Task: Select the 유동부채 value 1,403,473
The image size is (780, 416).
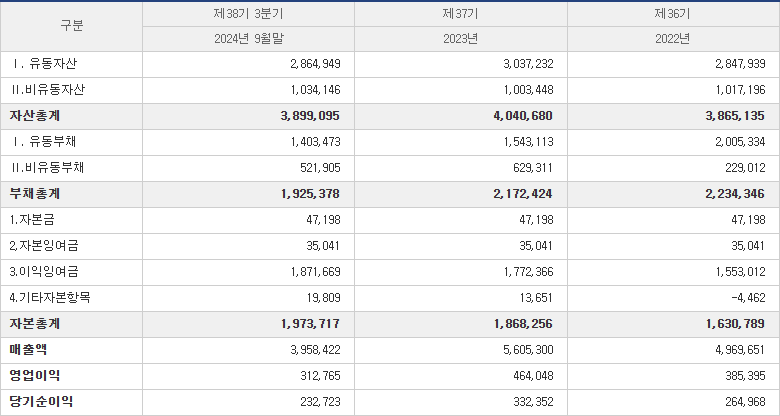Action: point(315,142)
